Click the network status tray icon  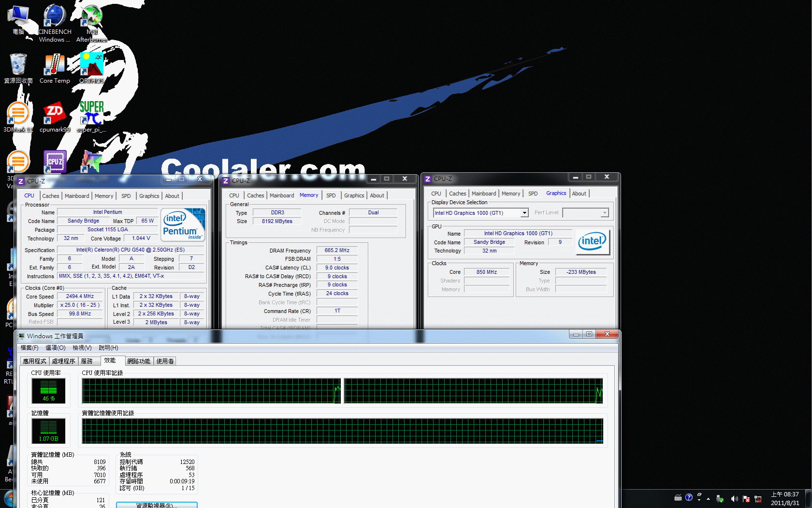[758, 499]
